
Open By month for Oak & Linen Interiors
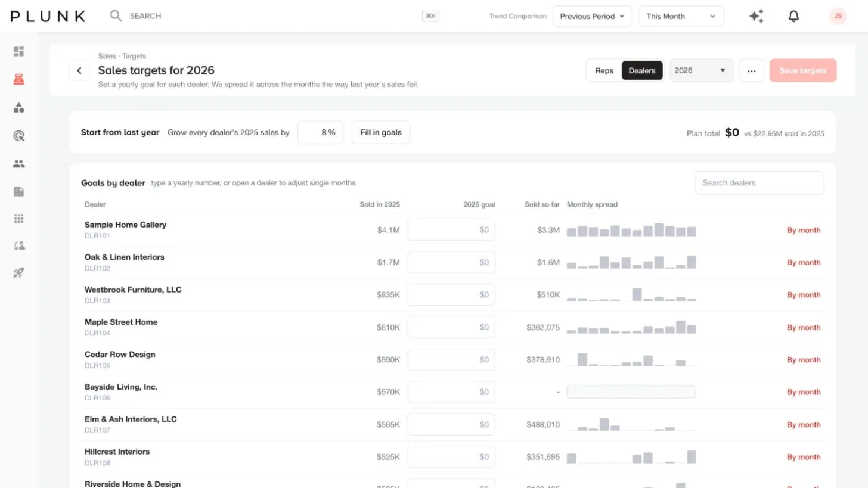pos(804,262)
